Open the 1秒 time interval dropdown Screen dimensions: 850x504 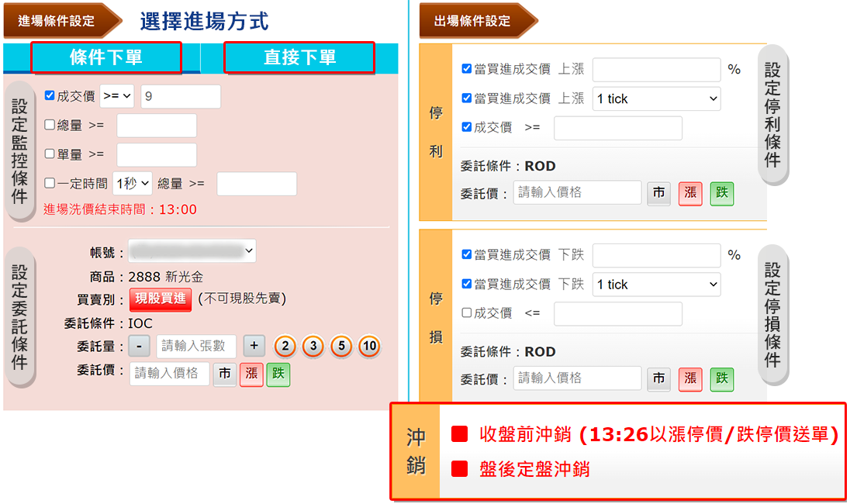pyautogui.click(x=133, y=184)
